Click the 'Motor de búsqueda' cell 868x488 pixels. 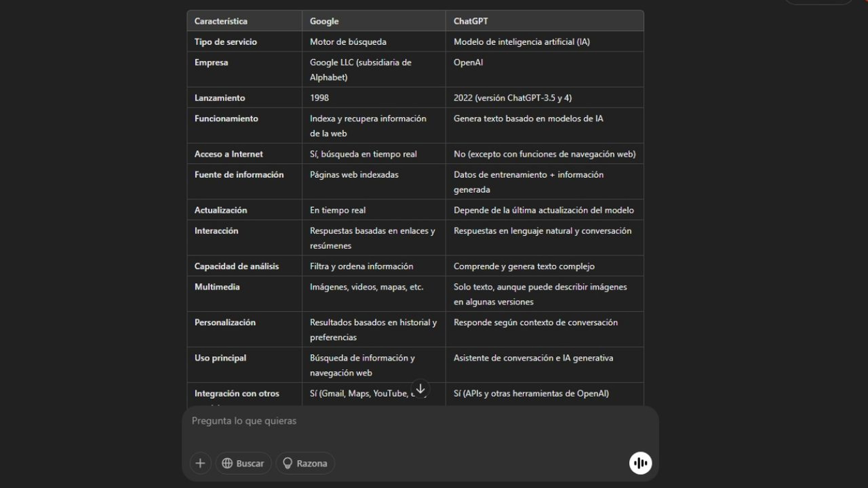(x=348, y=42)
